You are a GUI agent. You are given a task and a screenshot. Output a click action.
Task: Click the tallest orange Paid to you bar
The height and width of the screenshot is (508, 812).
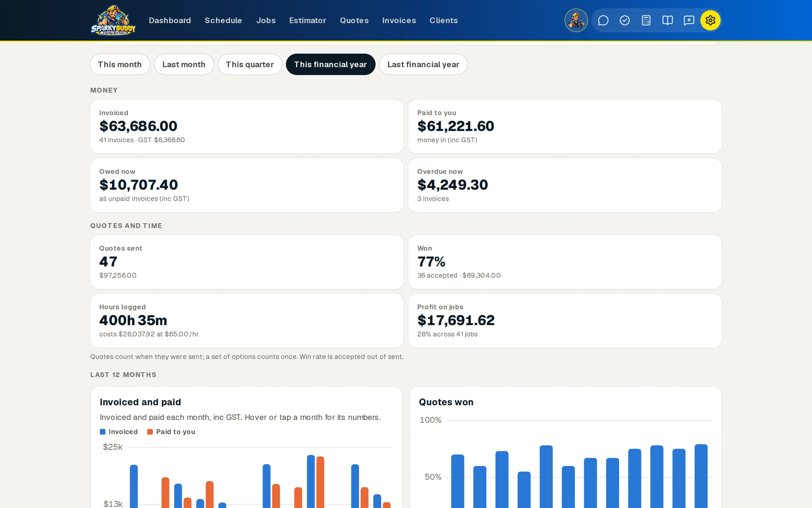point(320,482)
